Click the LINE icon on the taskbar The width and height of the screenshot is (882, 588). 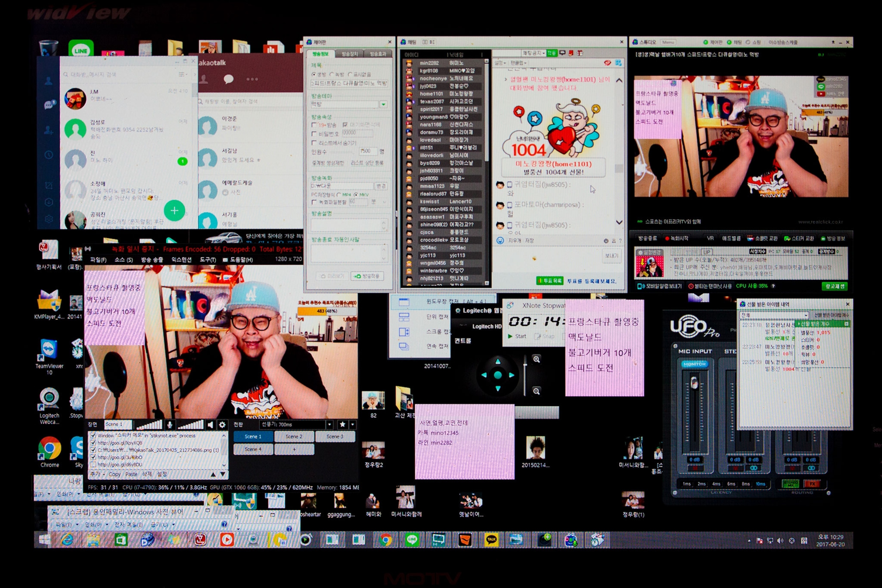(412, 540)
